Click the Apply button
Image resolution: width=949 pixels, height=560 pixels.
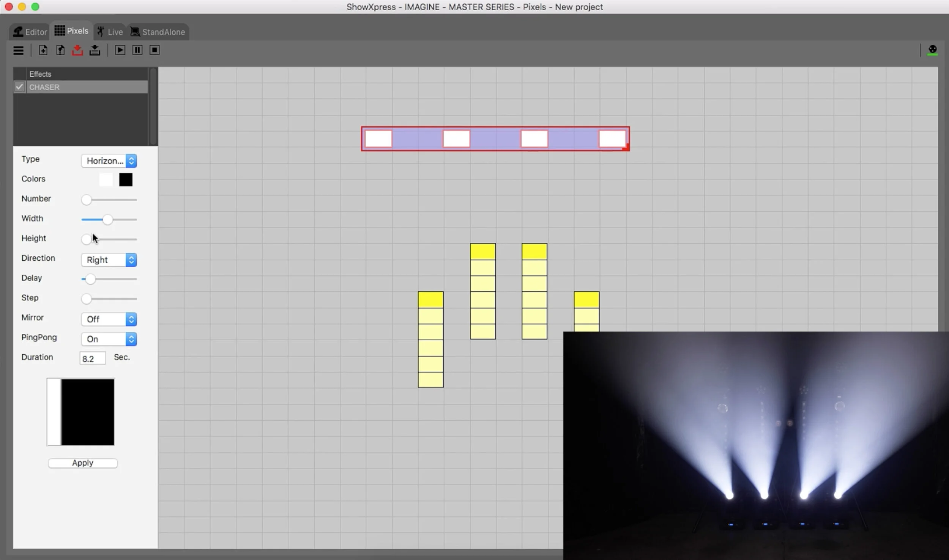(83, 463)
